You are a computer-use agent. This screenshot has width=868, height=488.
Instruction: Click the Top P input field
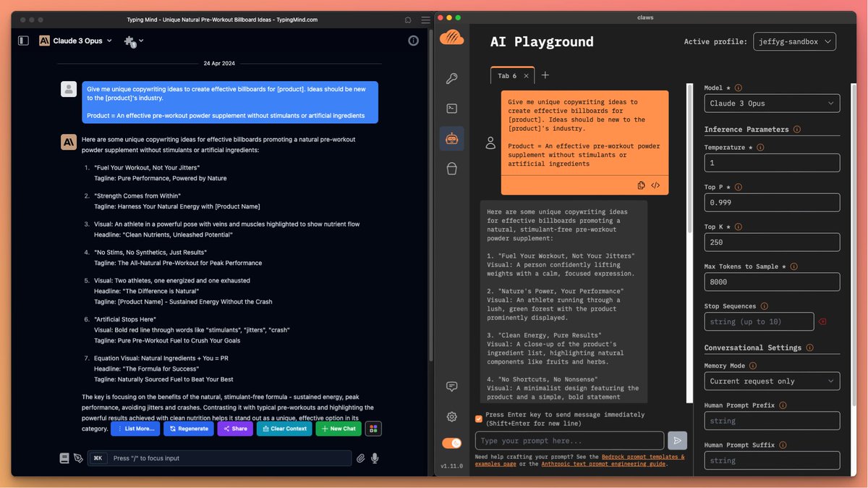click(772, 203)
